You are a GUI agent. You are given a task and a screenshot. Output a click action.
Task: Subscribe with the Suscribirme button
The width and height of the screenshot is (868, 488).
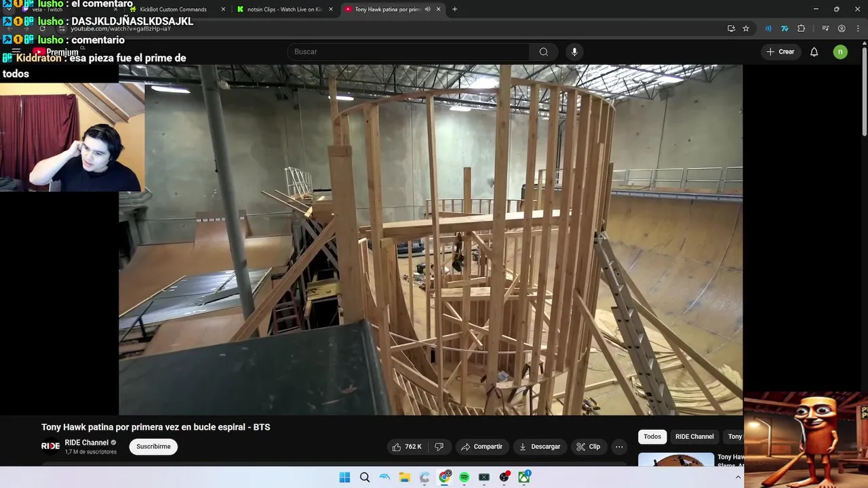[153, 447]
